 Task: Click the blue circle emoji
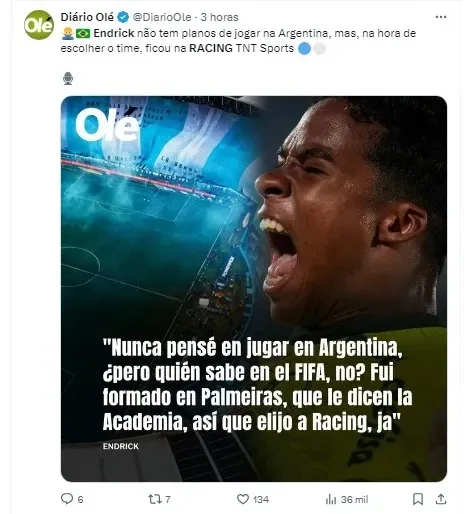point(304,49)
